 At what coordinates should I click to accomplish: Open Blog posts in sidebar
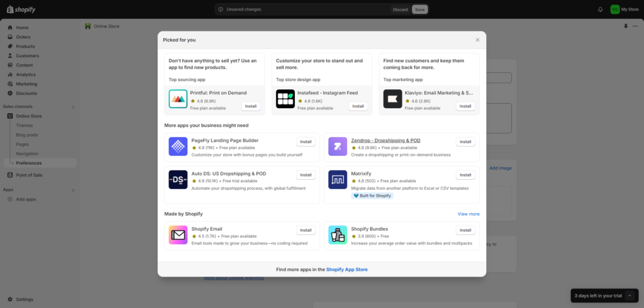coord(26,135)
